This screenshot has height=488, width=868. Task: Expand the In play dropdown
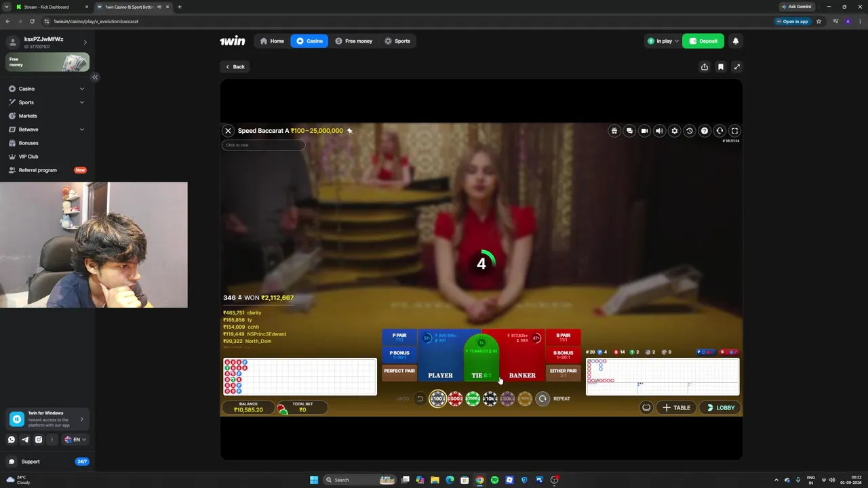click(x=663, y=41)
